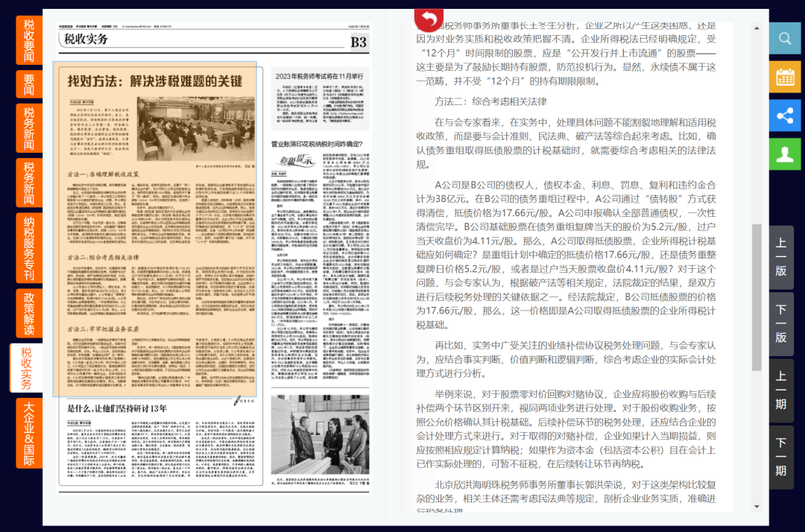Image resolution: width=805 pixels, height=532 pixels.
Task: Go to next page with 下一版
Action: tap(781, 323)
